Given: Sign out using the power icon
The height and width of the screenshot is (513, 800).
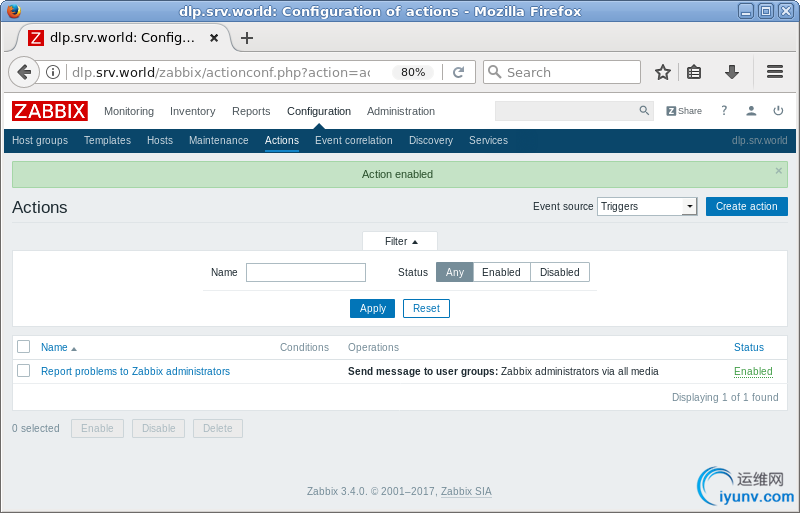Looking at the screenshot, I should (778, 111).
